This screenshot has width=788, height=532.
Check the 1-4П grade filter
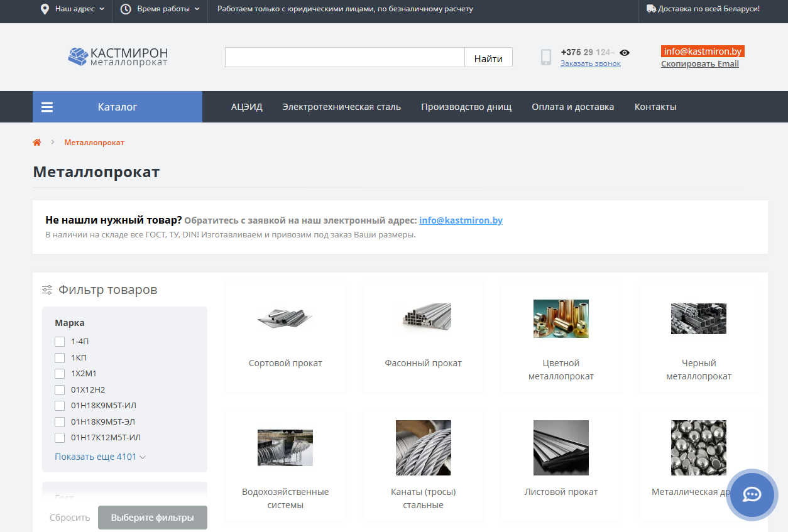point(60,342)
